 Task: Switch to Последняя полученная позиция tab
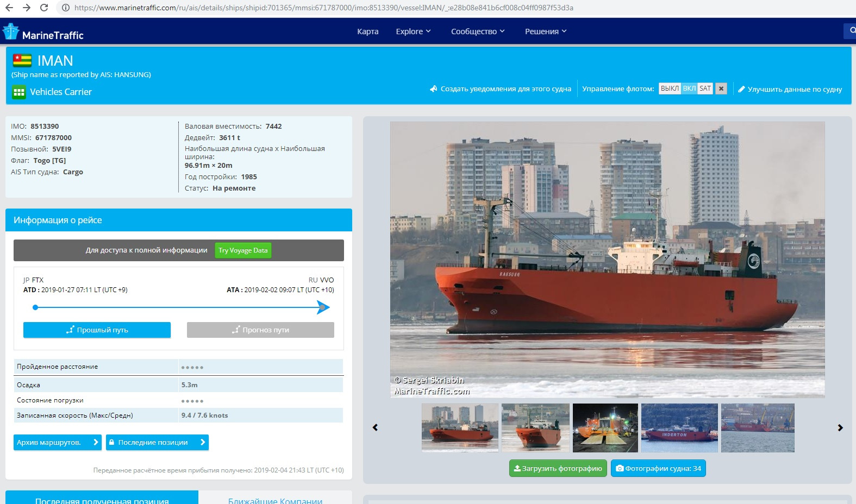tap(102, 499)
